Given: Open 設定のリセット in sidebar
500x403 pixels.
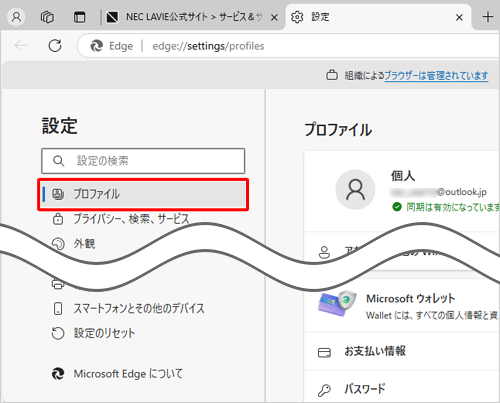Looking at the screenshot, I should 104,333.
